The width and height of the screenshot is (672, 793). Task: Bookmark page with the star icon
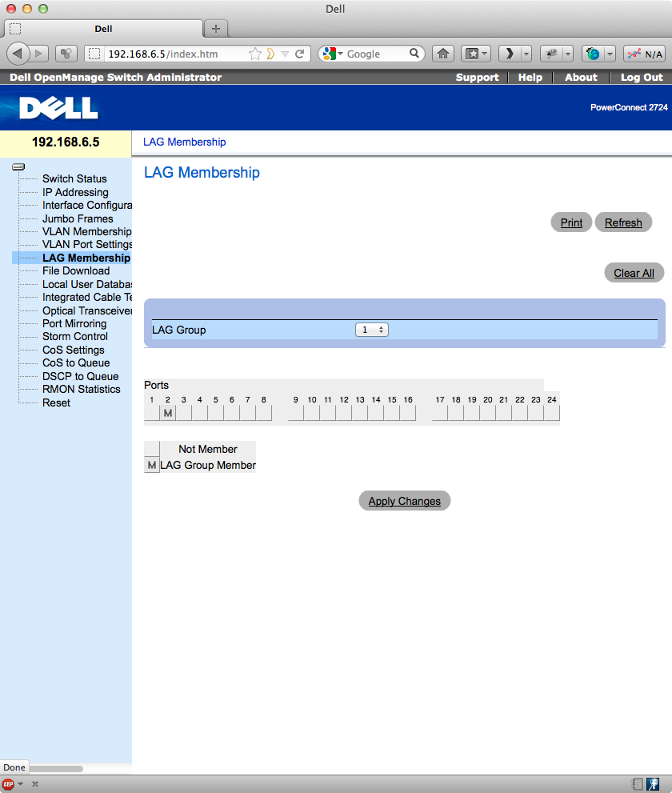click(255, 54)
